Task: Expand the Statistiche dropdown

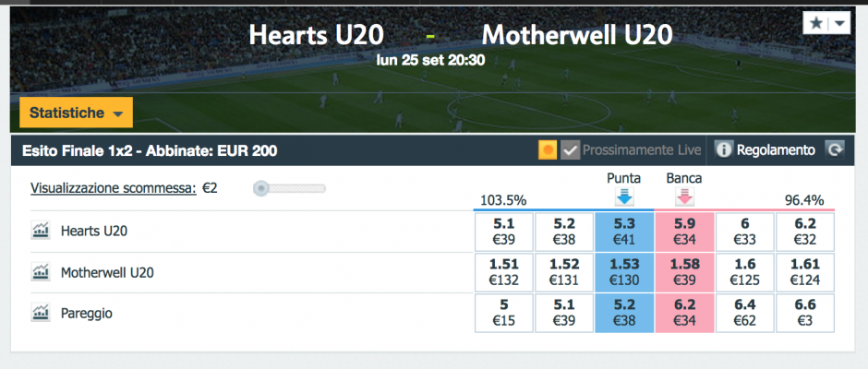Action: 77,113
